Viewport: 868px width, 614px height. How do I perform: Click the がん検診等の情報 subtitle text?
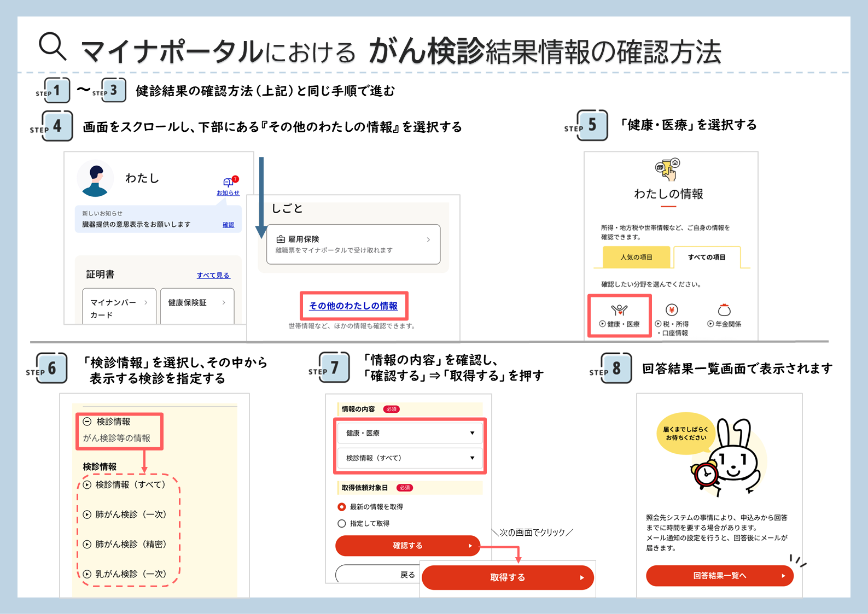coord(116,438)
